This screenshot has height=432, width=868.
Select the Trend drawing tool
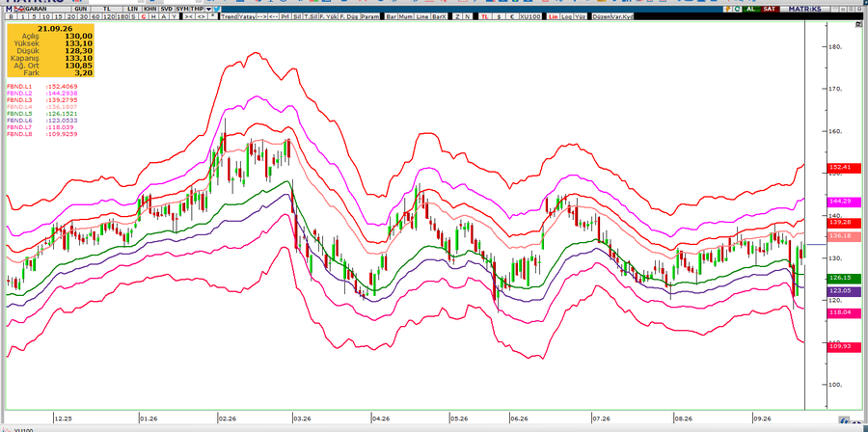(229, 16)
